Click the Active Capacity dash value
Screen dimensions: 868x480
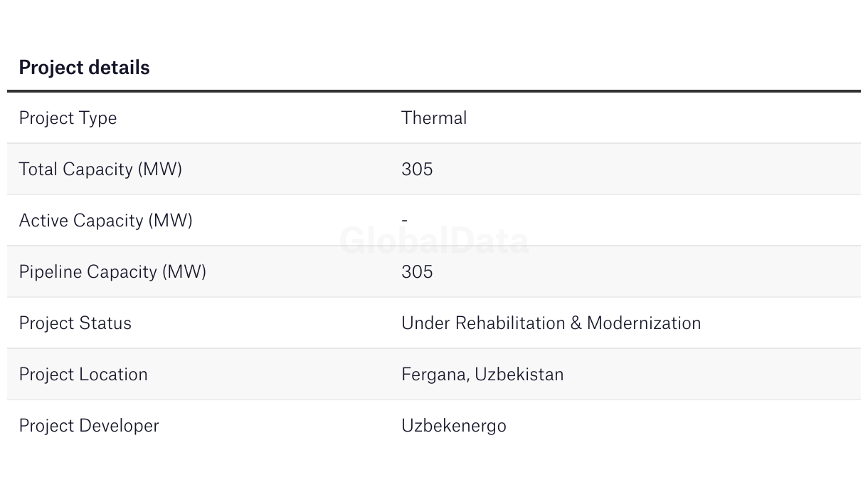(405, 221)
